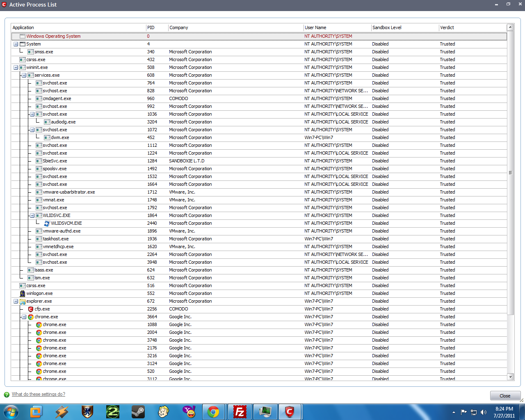Collapse the services.exe tree node
The image size is (525, 420).
pyautogui.click(x=24, y=75)
